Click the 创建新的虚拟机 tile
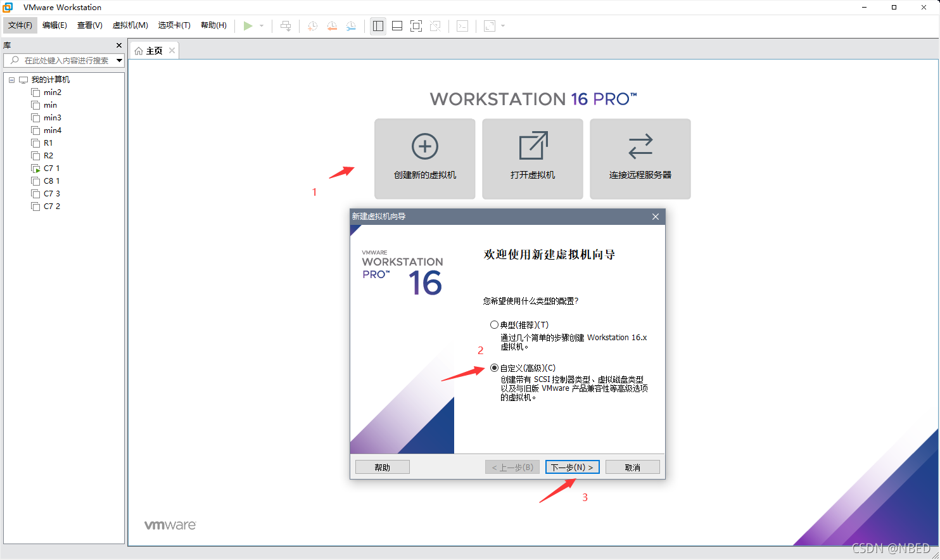This screenshot has height=560, width=940. click(x=425, y=159)
